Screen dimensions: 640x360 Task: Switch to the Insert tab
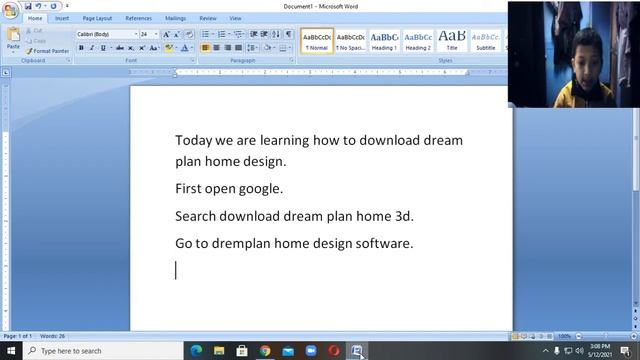click(x=62, y=18)
